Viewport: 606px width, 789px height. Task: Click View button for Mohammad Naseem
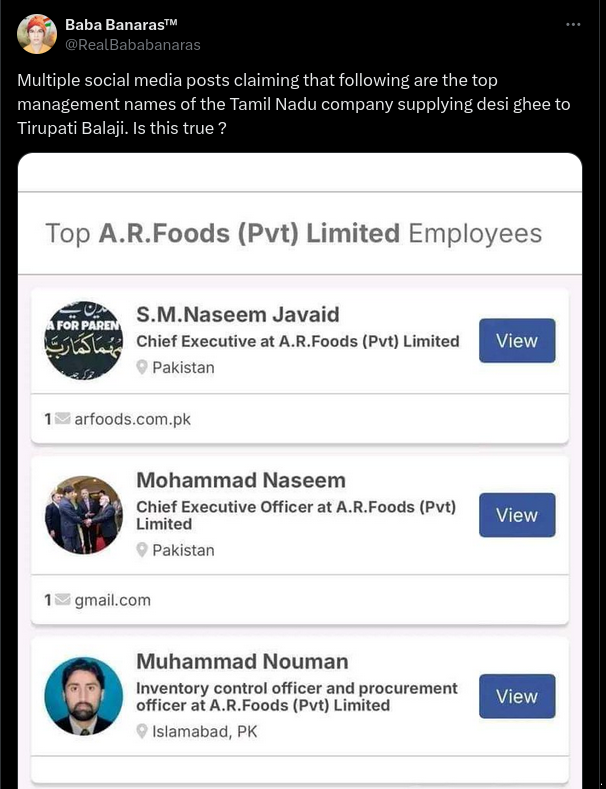[x=517, y=515]
